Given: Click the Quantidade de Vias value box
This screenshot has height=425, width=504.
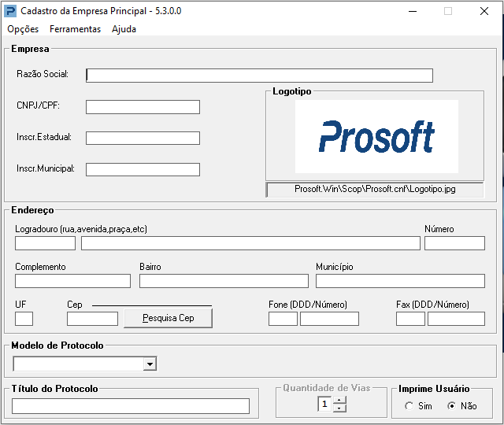Looking at the screenshot, I should point(325,404).
